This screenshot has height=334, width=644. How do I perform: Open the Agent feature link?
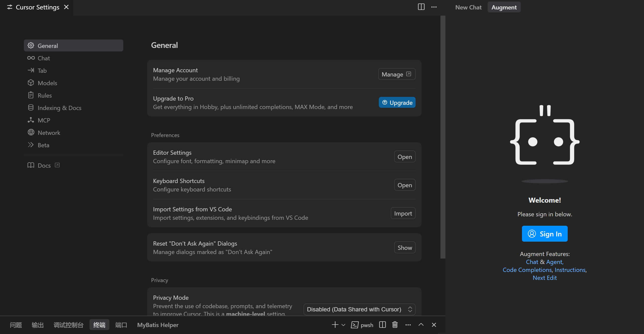[555, 262]
